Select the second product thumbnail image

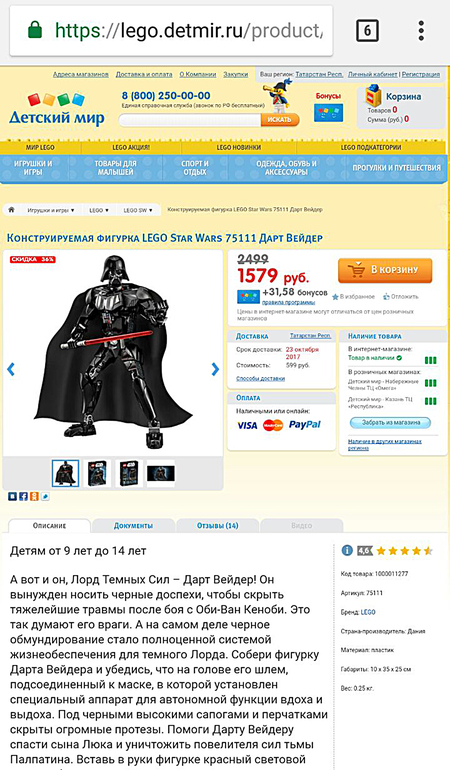(x=97, y=473)
